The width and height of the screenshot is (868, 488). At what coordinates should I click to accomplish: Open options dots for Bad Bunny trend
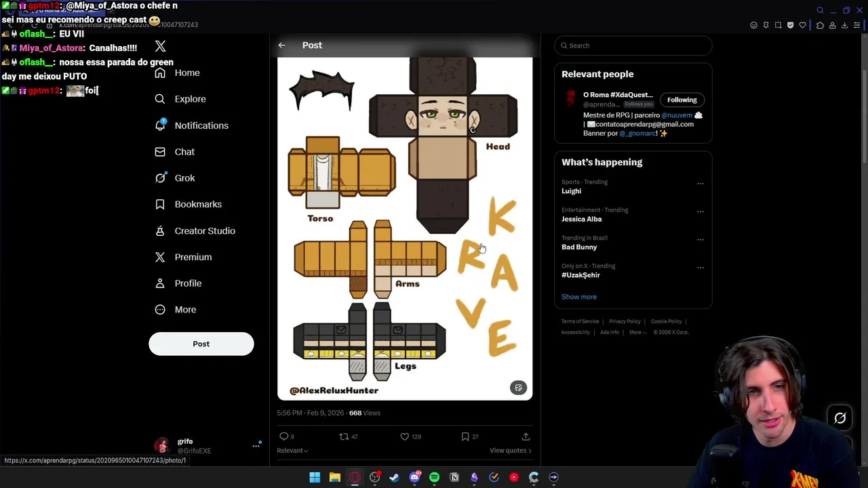701,239
